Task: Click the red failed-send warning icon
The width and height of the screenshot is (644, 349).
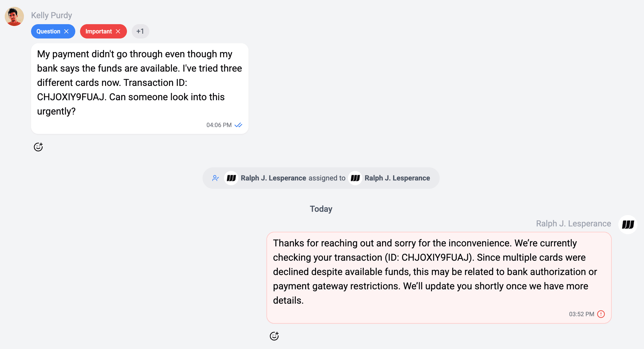Action: pos(601,314)
